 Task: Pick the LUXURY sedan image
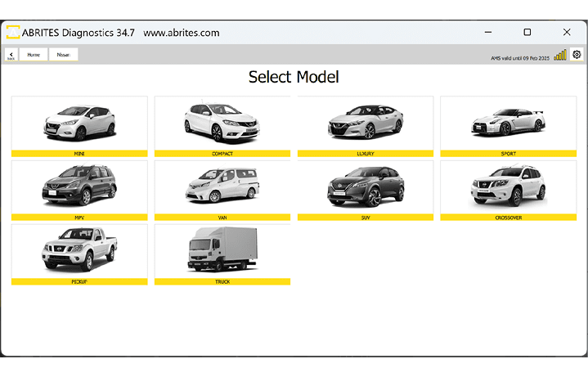tap(365, 123)
